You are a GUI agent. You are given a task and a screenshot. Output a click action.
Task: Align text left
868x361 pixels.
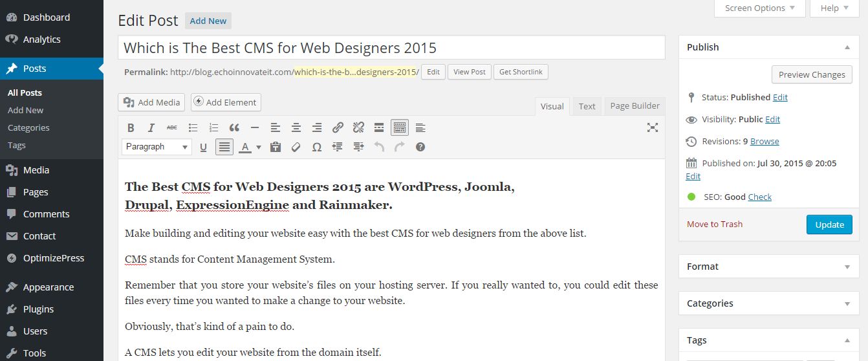tap(276, 127)
